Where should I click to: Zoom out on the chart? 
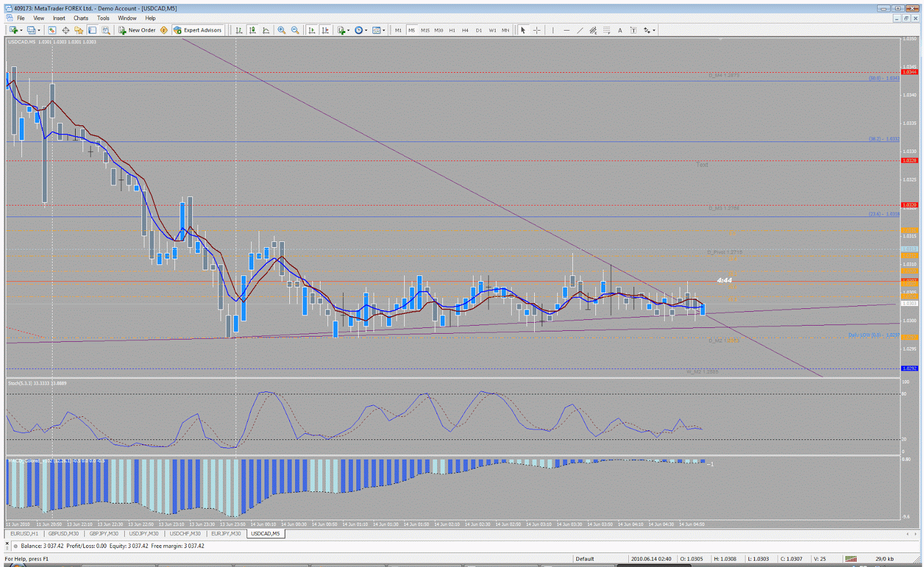coord(295,30)
